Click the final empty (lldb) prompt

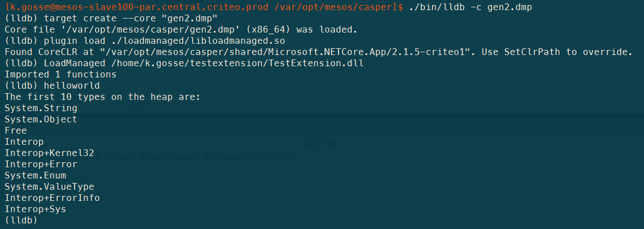pyautogui.click(x=21, y=221)
